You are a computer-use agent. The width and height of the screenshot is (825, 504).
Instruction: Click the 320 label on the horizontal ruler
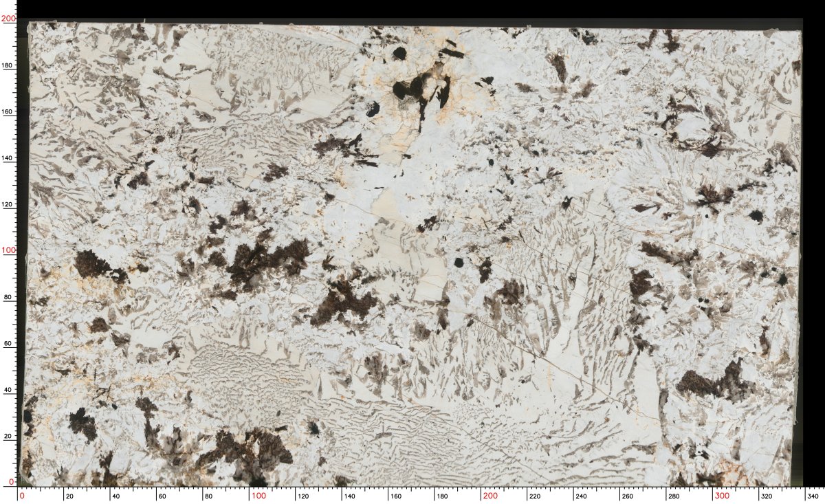point(766,496)
